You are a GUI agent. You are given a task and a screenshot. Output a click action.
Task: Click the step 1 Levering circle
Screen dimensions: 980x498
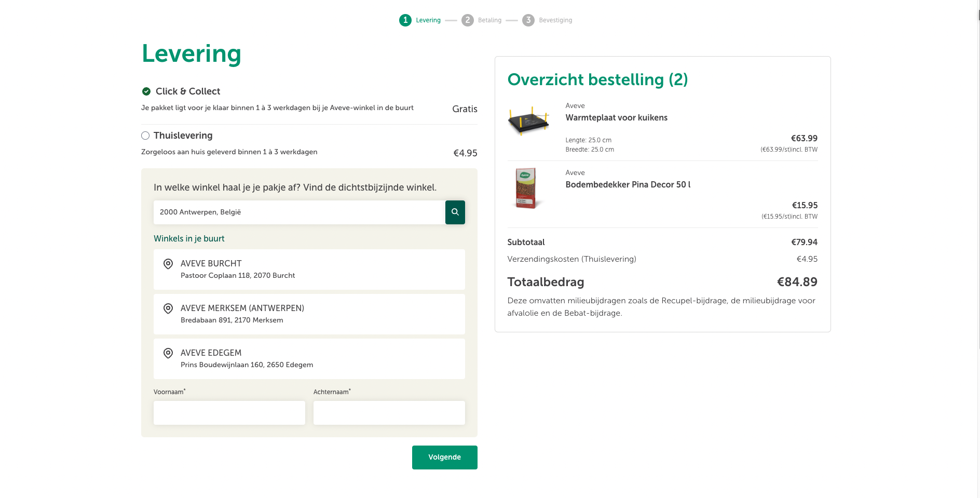405,20
